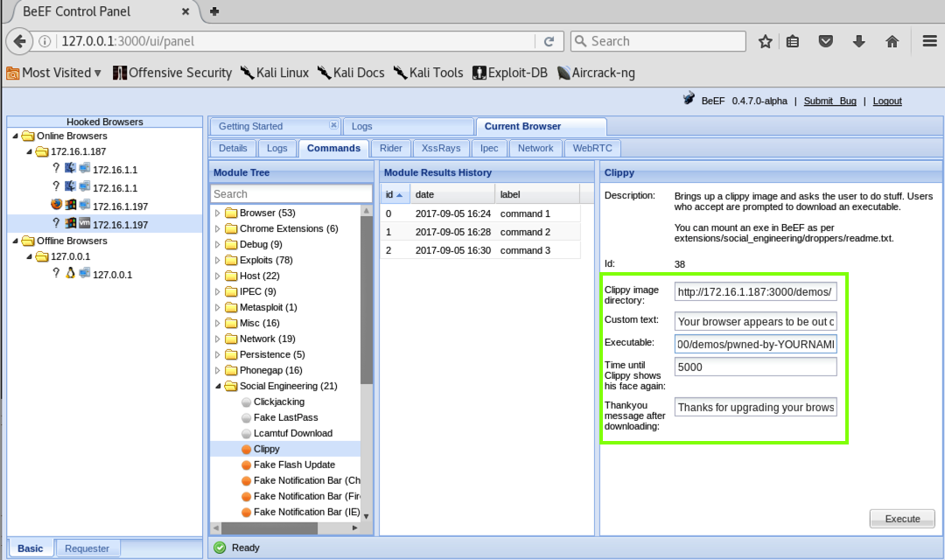Expand the Network (19) module folder
Viewport: 945px width, 560px height.
pyautogui.click(x=218, y=339)
